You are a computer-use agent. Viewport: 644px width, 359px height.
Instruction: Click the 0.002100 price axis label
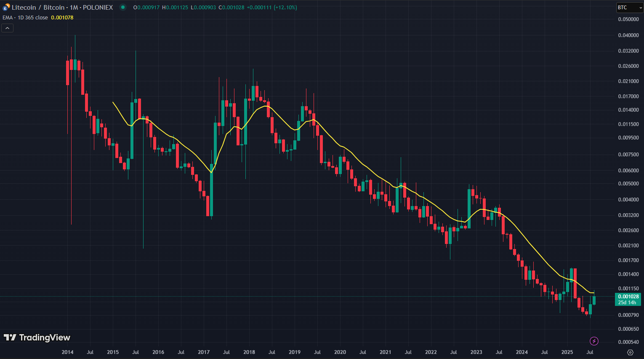[x=628, y=246]
